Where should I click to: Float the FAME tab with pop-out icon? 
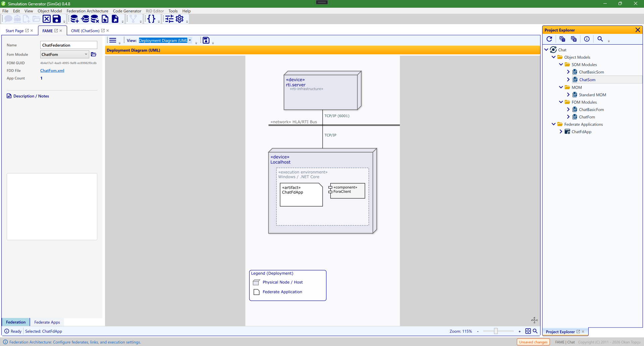[56, 31]
